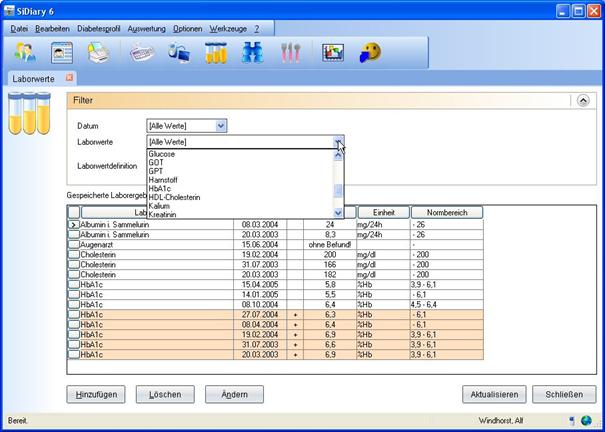
Task: Select Glucose in the dropdown list
Action: click(x=240, y=154)
